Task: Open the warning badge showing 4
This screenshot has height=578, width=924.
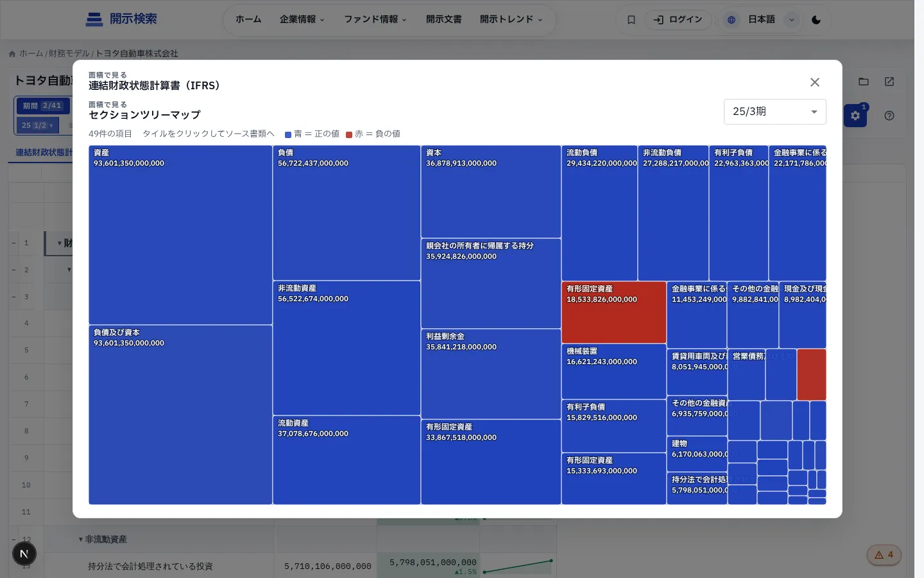Action: 884,555
